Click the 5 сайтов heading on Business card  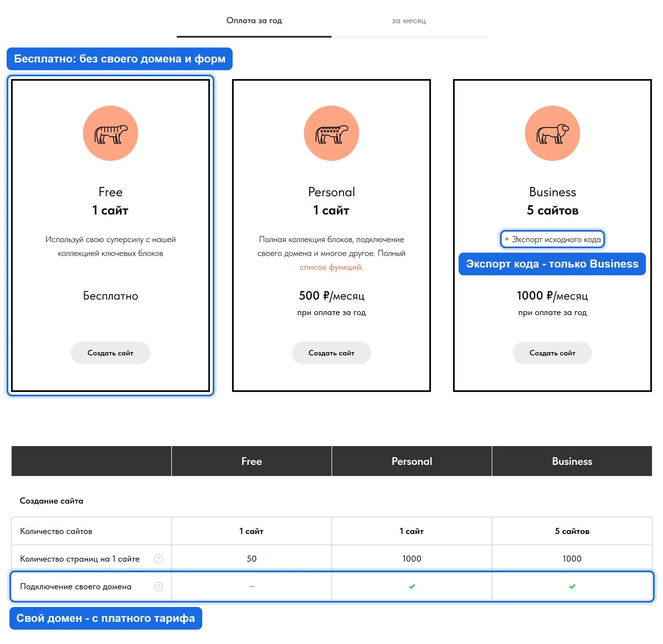pos(552,210)
